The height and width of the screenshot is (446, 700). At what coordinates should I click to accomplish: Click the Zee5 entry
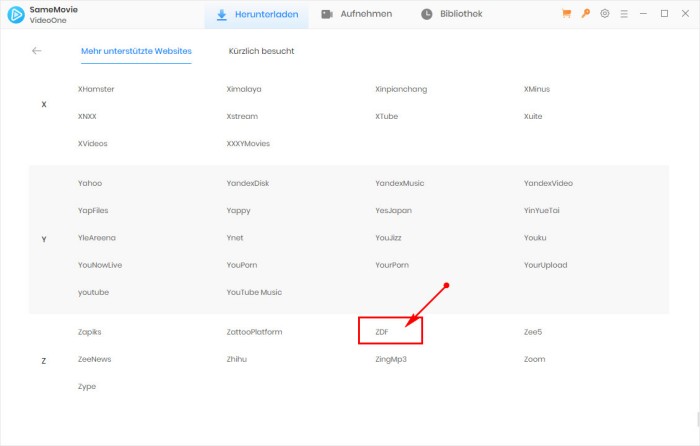(x=533, y=332)
